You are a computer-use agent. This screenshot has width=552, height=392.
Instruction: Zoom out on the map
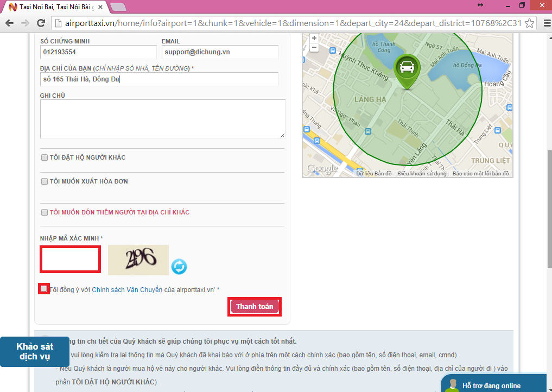click(x=314, y=48)
